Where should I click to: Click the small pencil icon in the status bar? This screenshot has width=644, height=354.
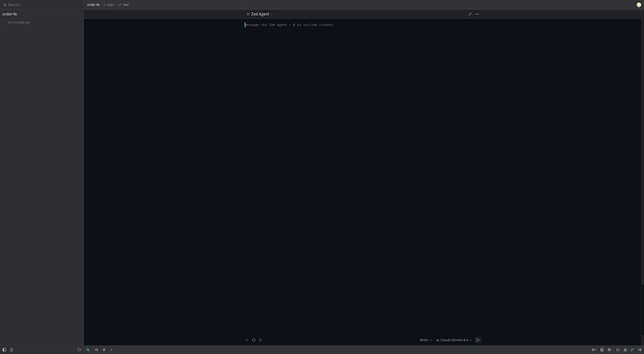tap(111, 350)
